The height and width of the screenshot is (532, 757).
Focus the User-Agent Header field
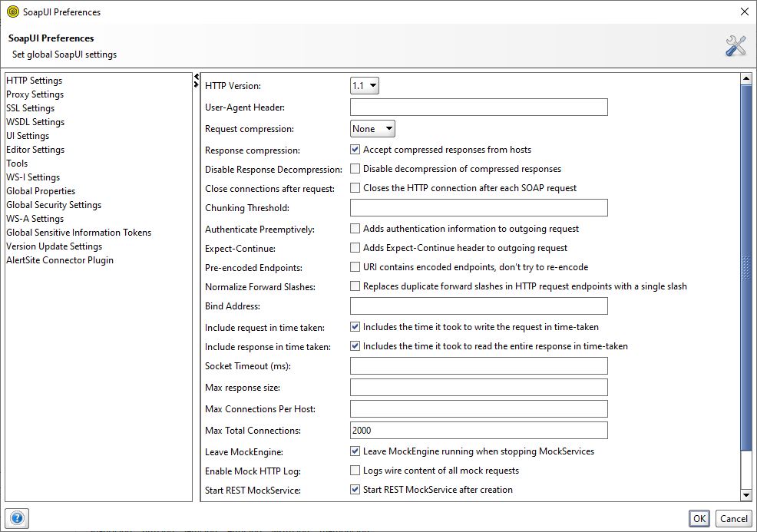pos(479,107)
